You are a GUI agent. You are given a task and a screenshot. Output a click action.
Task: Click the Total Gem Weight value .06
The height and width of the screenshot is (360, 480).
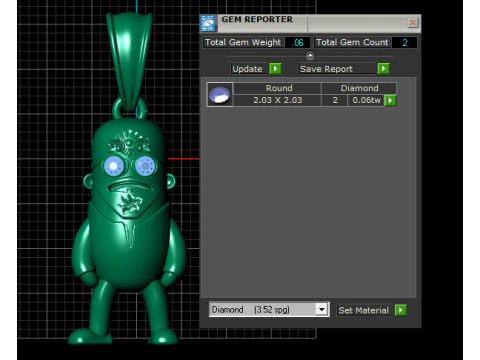pos(298,43)
